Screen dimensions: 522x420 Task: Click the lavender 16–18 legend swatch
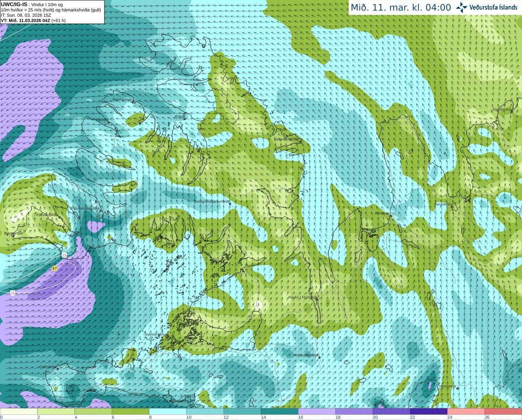pos(317,411)
